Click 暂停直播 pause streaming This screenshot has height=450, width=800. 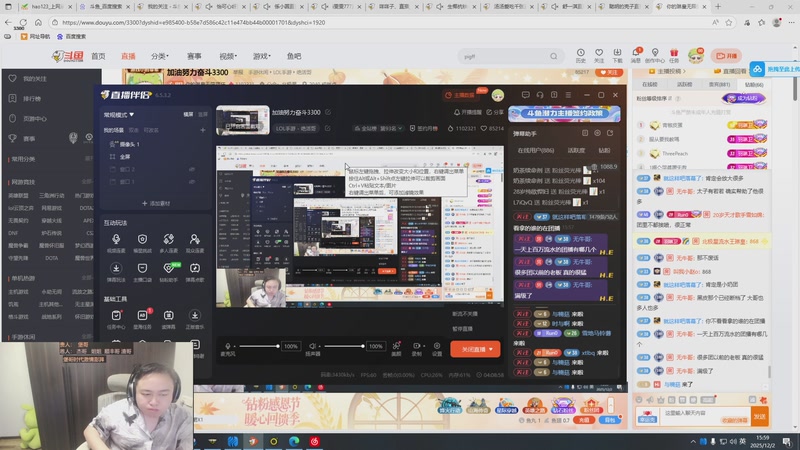coord(463,329)
